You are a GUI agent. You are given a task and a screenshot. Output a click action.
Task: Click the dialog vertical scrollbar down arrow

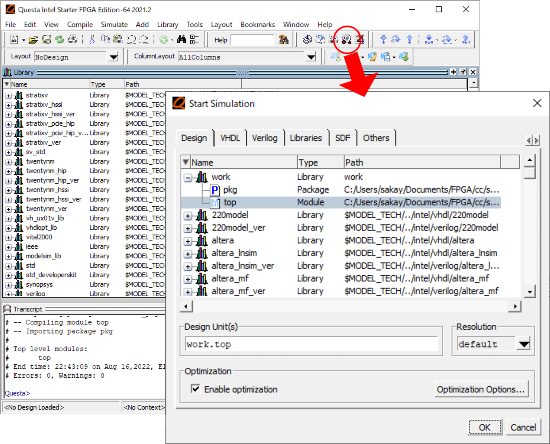pos(530,291)
